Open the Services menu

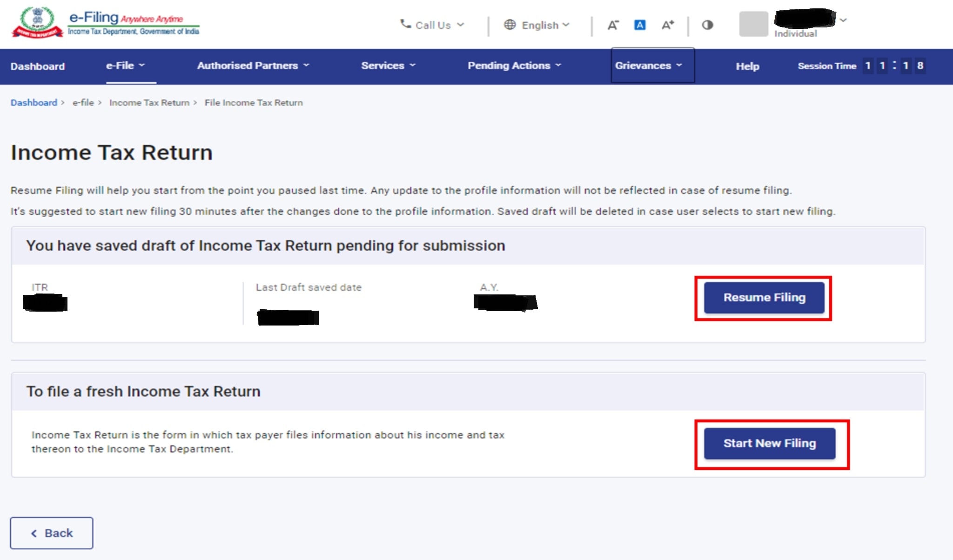coord(388,66)
